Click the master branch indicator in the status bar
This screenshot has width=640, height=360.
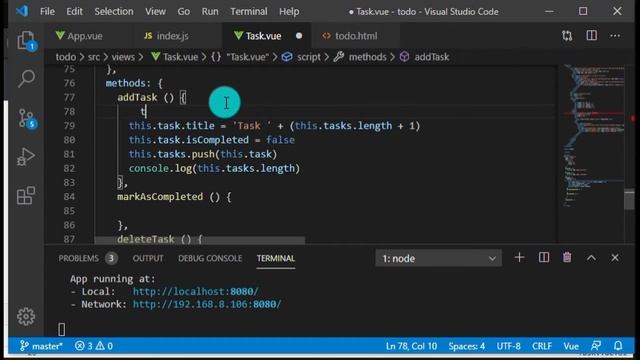click(x=41, y=346)
